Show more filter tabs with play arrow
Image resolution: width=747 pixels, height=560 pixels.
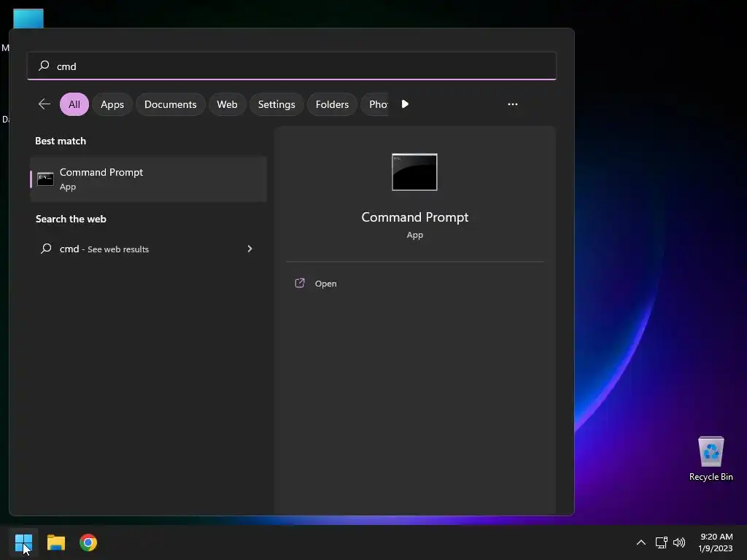click(x=405, y=104)
